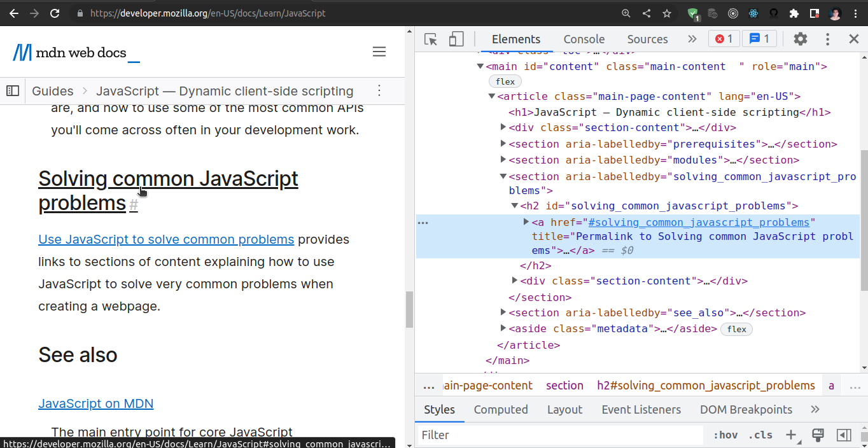Open the 'JavaScript on MDN' link
868x448 pixels.
(95, 403)
